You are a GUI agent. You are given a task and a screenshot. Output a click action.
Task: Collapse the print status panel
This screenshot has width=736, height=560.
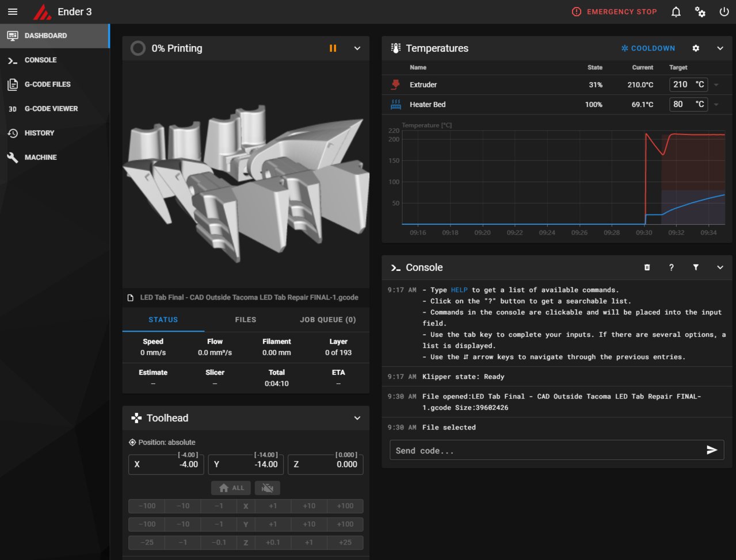357,48
